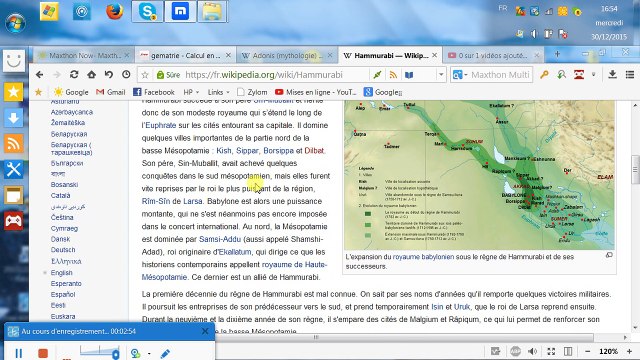
Task: Edit the recording with pencil icon
Action: pos(165,353)
